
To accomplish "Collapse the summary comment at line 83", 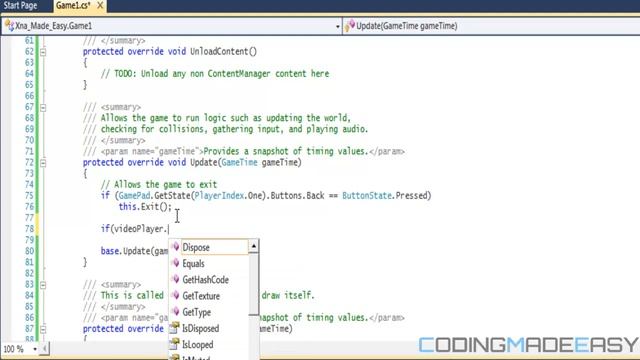I will click(43, 285).
